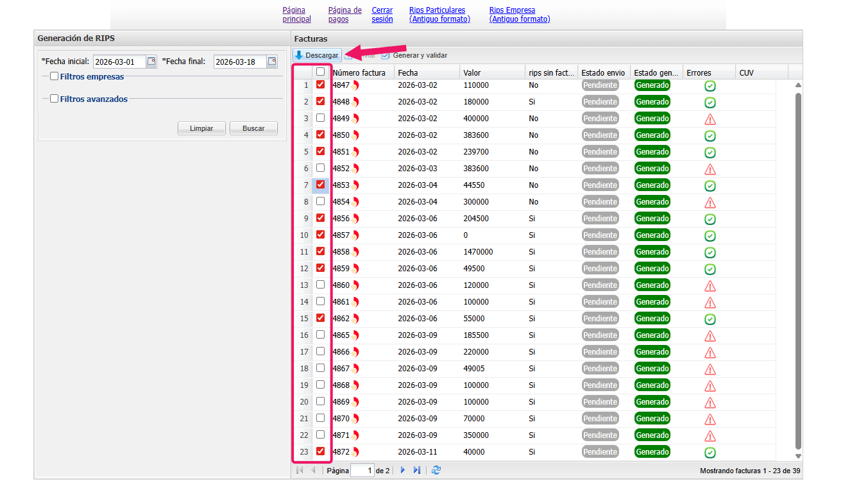Sort by the Número factura column header
Screen dimensions: 868x504
tap(359, 72)
